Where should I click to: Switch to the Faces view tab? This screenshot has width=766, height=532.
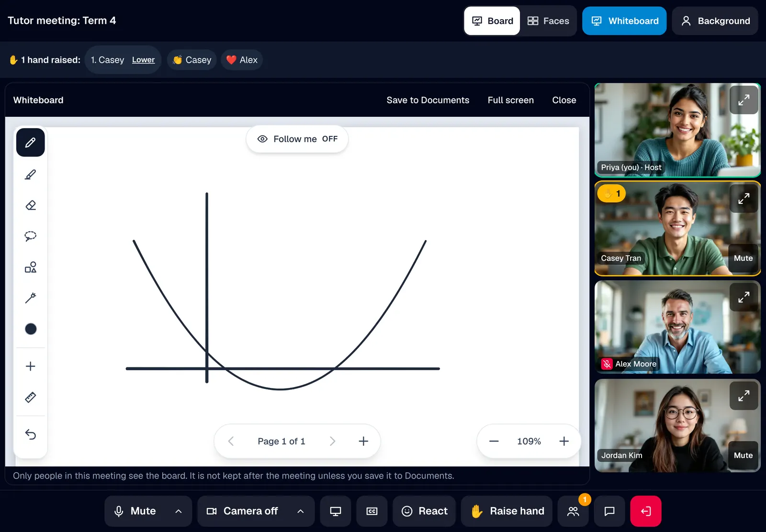(x=548, y=21)
